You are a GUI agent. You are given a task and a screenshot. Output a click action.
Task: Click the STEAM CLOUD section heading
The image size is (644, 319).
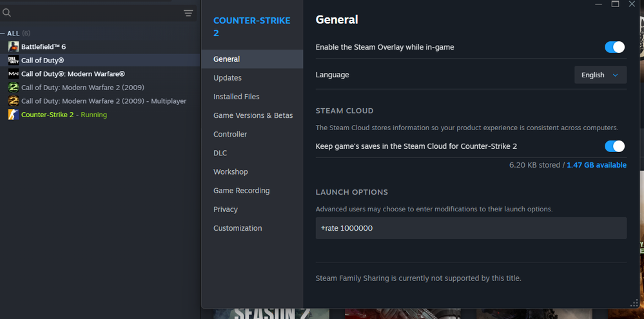pos(345,111)
